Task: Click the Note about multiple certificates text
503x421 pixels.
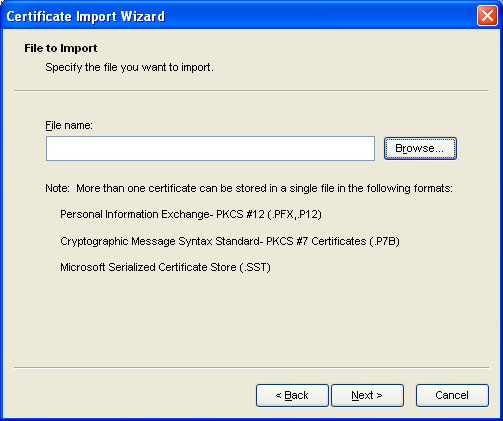Action: (249, 189)
